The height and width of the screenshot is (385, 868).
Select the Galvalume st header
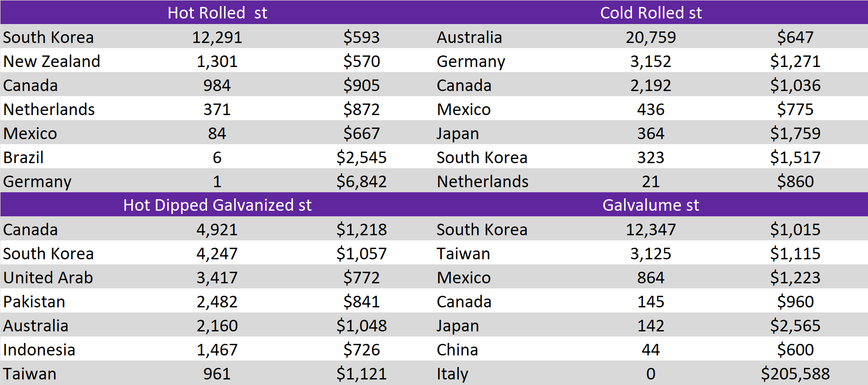pyautogui.click(x=650, y=205)
